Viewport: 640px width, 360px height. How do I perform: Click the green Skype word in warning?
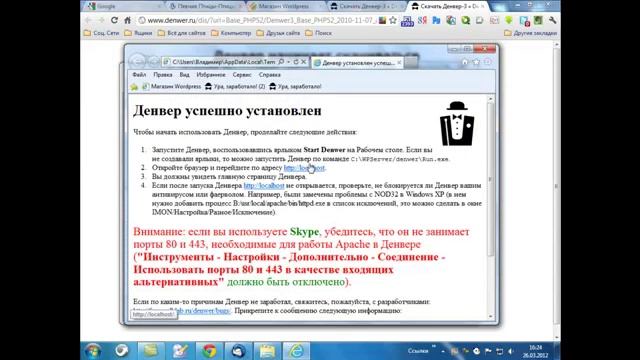[x=304, y=232]
